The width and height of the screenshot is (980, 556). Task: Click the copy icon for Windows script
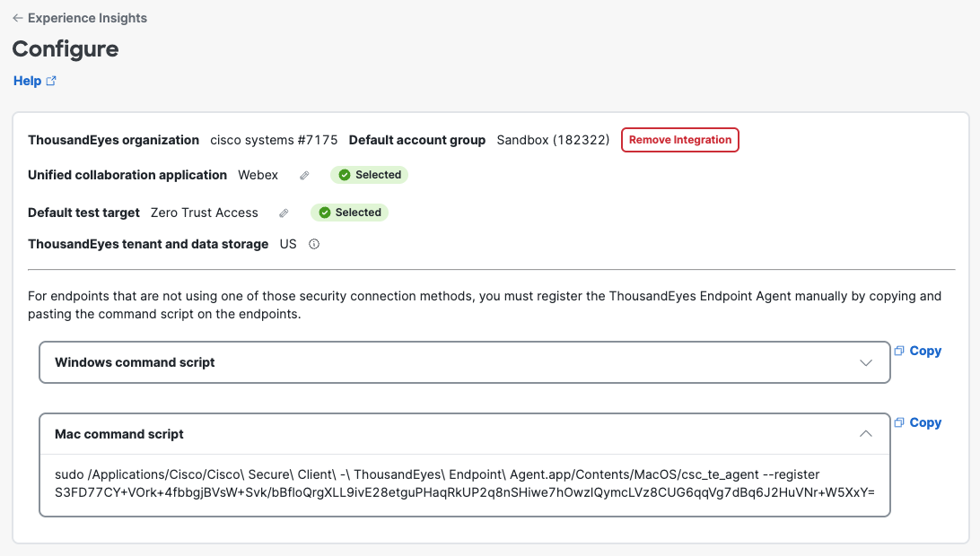899,351
